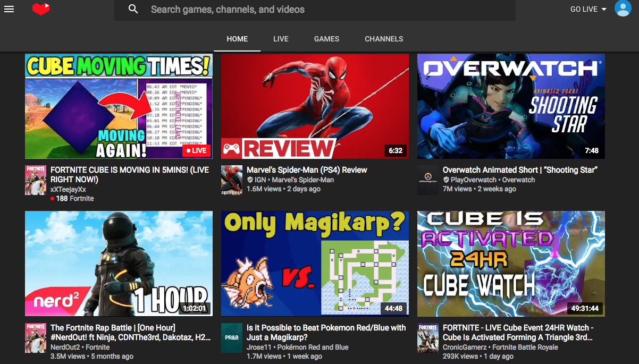This screenshot has height=364, width=639.
Task: Click the YouTube Gaming heart logo
Action: tap(41, 9)
